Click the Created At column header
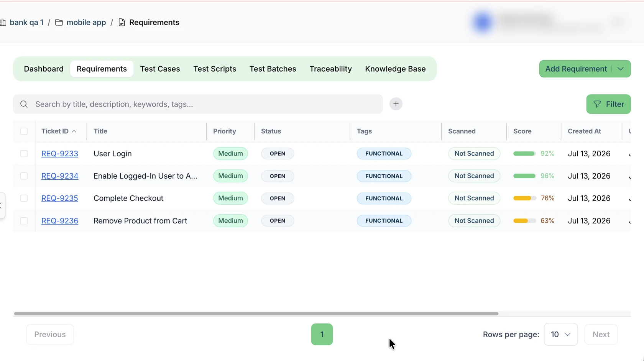644x361 pixels. point(584,131)
